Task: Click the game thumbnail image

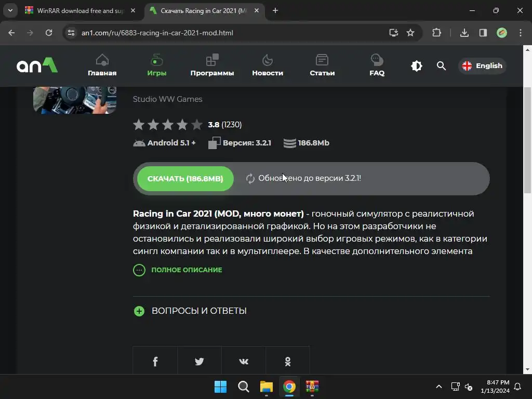Action: pyautogui.click(x=75, y=100)
